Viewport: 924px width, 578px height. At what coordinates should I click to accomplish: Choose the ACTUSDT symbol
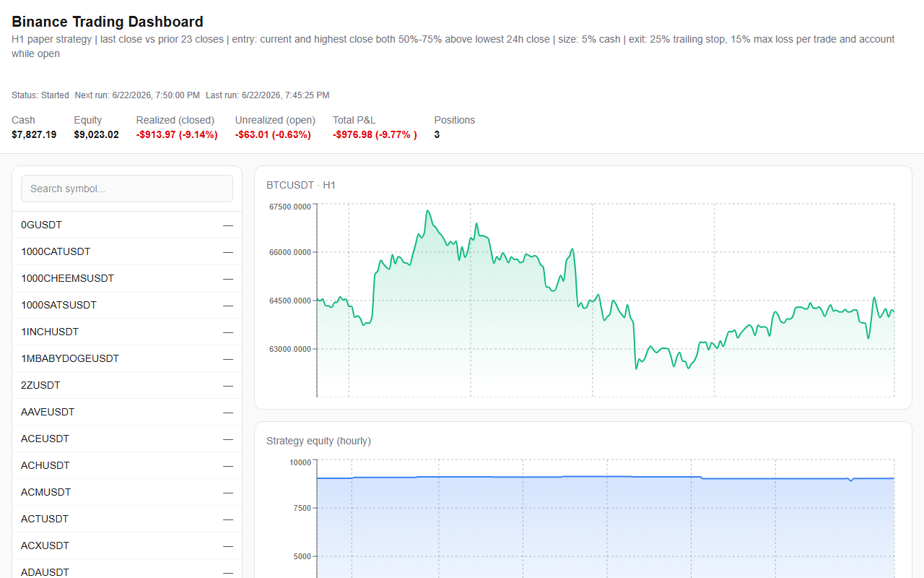(x=127, y=519)
